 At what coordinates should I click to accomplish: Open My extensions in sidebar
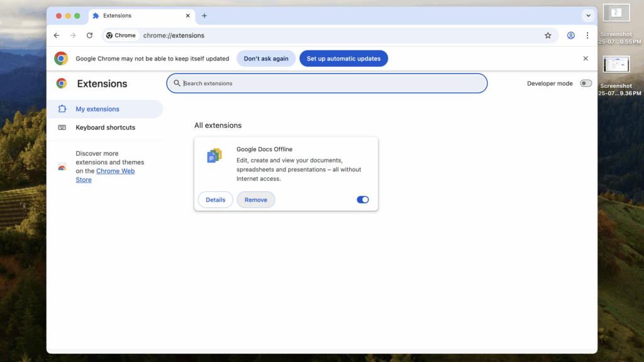(x=105, y=109)
